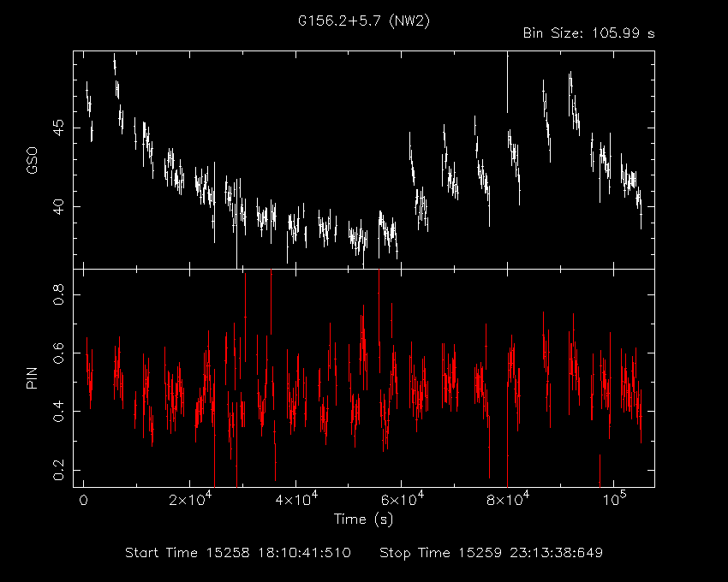Click the 0 tick label on time axis
728x582 pixels.
click(84, 501)
